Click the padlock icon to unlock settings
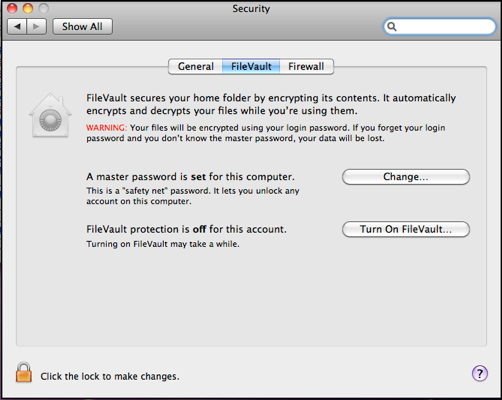 24,372
